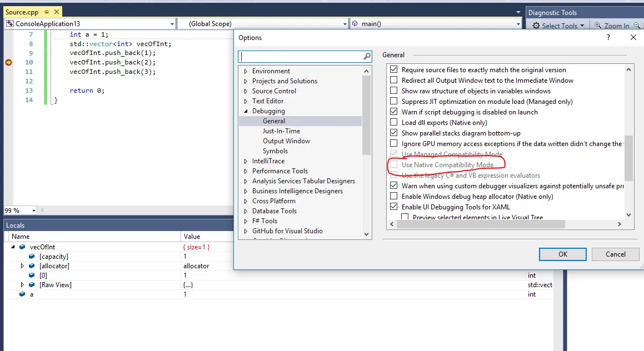Screen dimensions: 644x351
Task: Expand Projects and Solutions node
Action: pyautogui.click(x=246, y=81)
